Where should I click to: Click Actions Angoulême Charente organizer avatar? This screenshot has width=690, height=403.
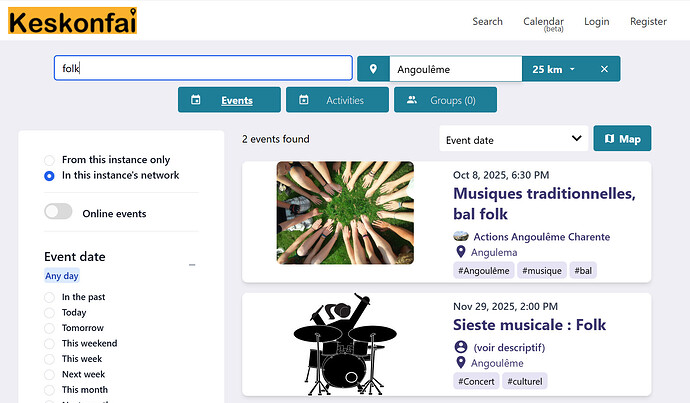pos(460,237)
